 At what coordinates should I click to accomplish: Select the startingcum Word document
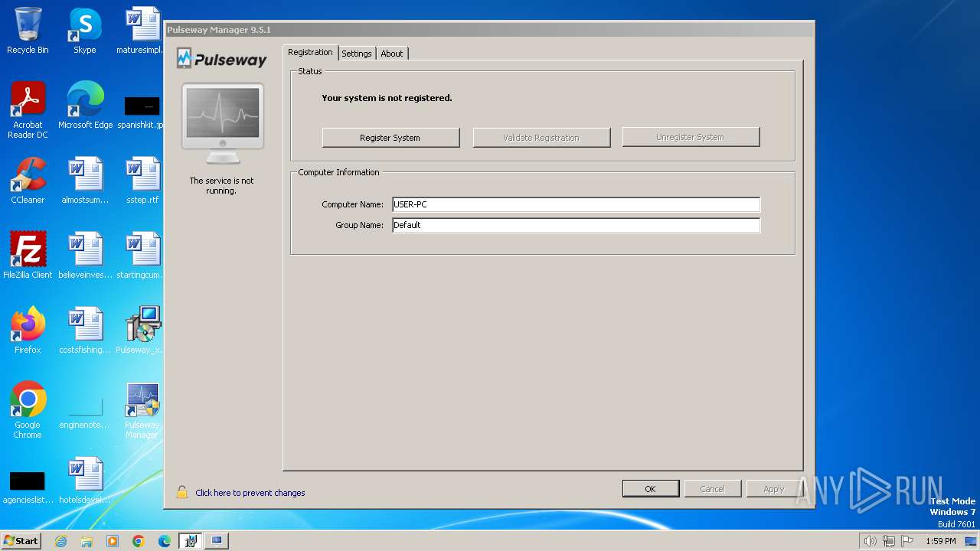pos(142,256)
